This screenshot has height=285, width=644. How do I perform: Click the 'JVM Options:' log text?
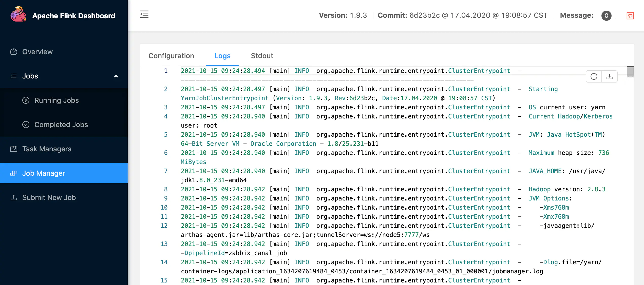tap(550, 198)
